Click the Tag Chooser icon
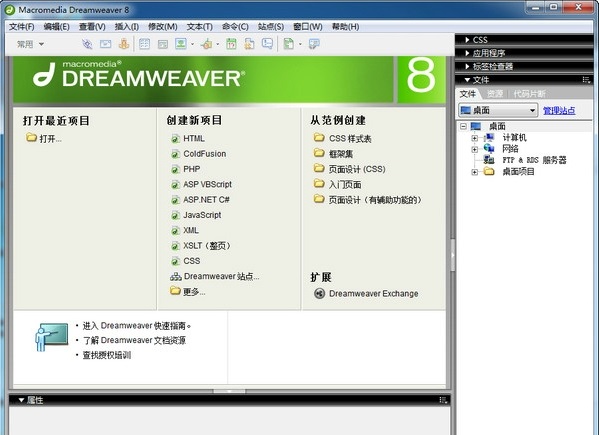 point(314,44)
